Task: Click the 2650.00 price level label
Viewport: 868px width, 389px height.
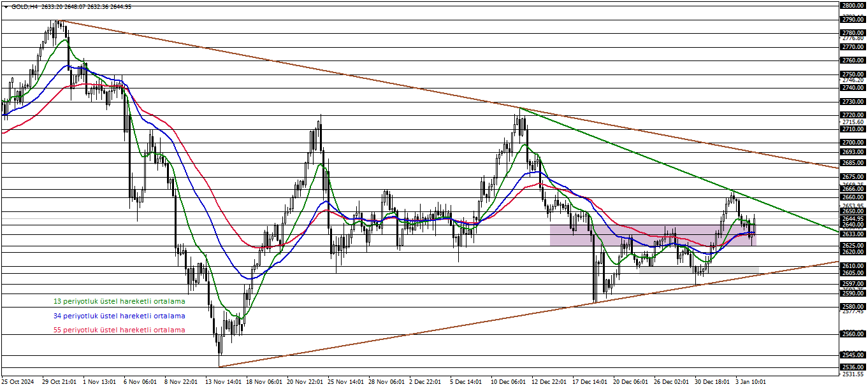Action: coord(853,211)
